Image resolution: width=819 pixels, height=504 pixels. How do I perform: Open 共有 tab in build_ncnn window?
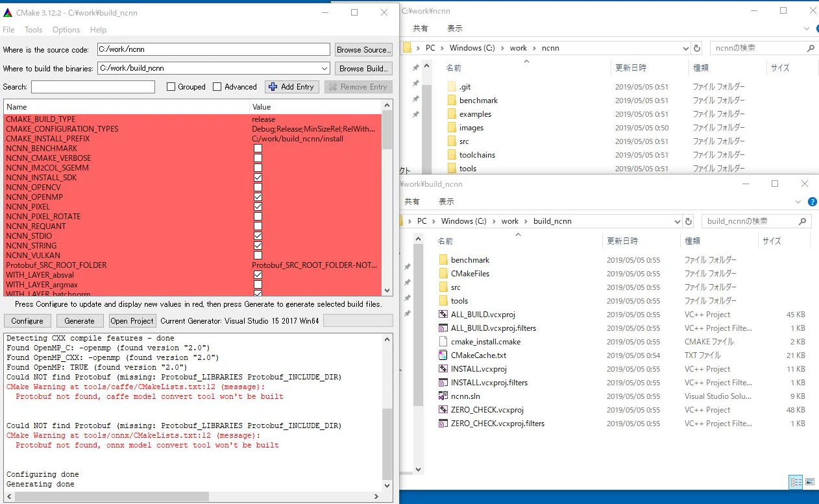pos(412,202)
